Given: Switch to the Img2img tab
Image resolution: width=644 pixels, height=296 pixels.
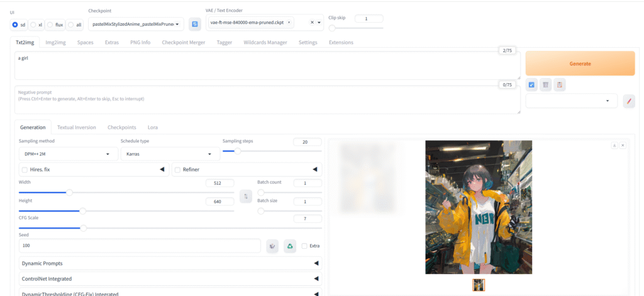Looking at the screenshot, I should pos(55,42).
